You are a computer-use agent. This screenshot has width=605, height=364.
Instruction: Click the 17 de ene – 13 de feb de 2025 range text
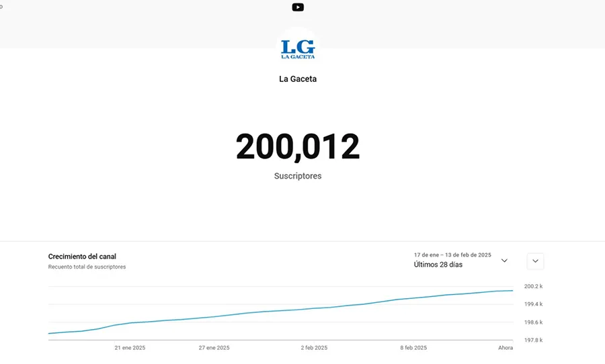tap(452, 255)
